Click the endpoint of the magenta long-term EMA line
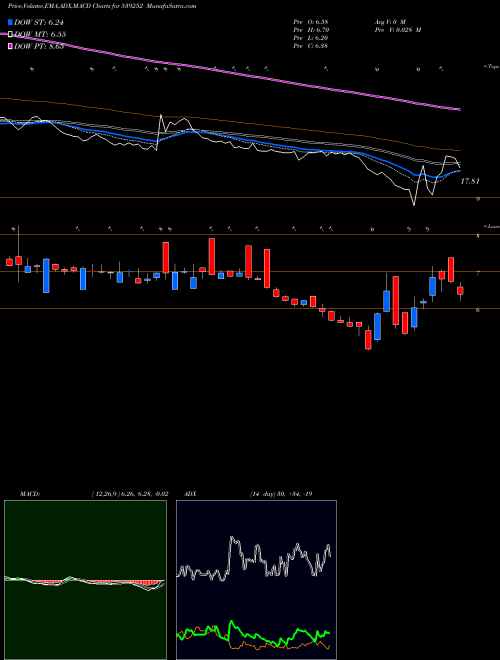This screenshot has height=660, width=500. click(x=459, y=109)
